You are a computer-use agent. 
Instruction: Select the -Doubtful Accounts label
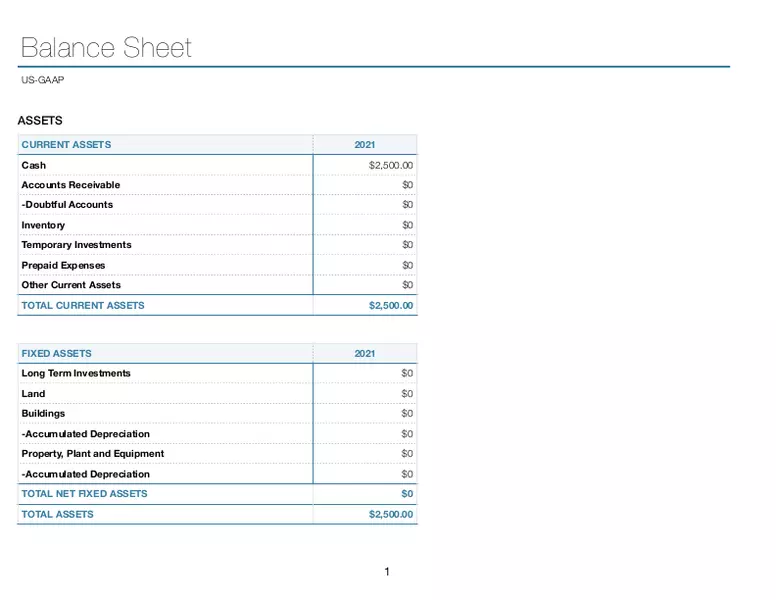point(67,205)
